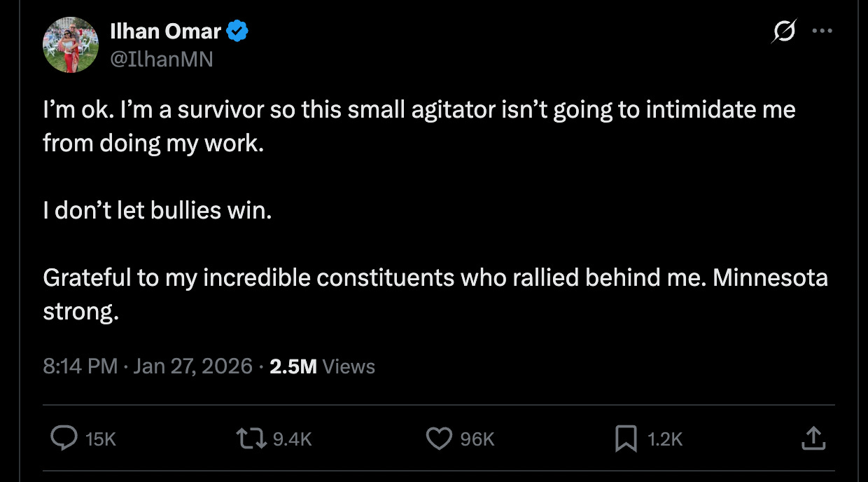
Task: Click the Grok actions icon
Action: (x=784, y=31)
